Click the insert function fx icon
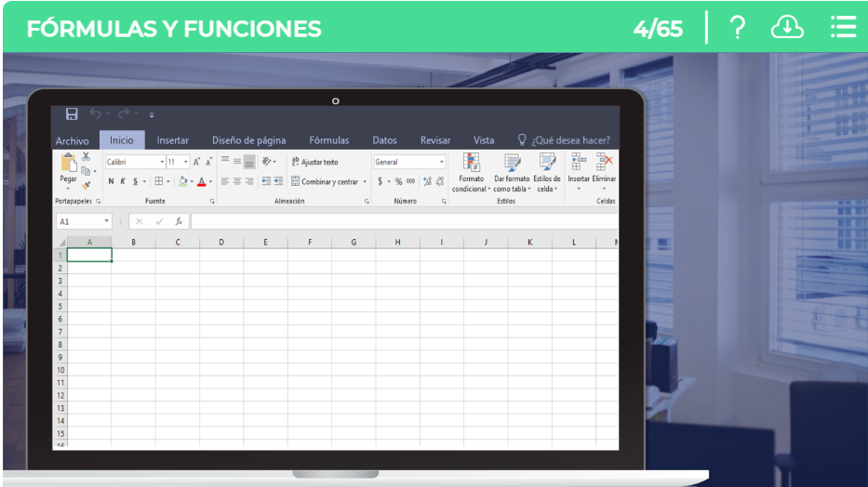Image resolution: width=868 pixels, height=487 pixels. (x=179, y=222)
